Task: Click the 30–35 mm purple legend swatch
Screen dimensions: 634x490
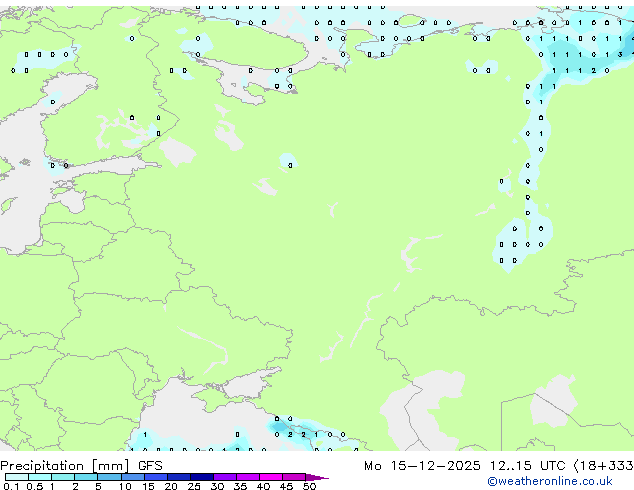Action: 225,477
